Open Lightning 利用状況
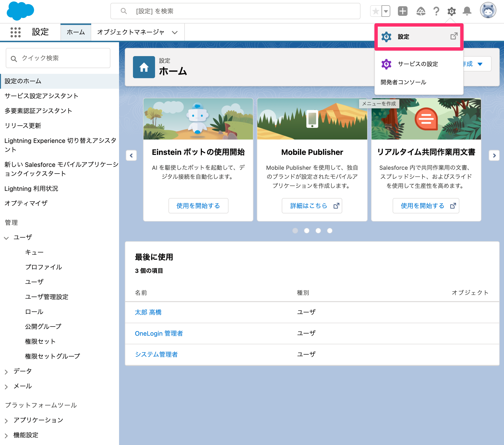This screenshot has height=445, width=504. [x=31, y=189]
